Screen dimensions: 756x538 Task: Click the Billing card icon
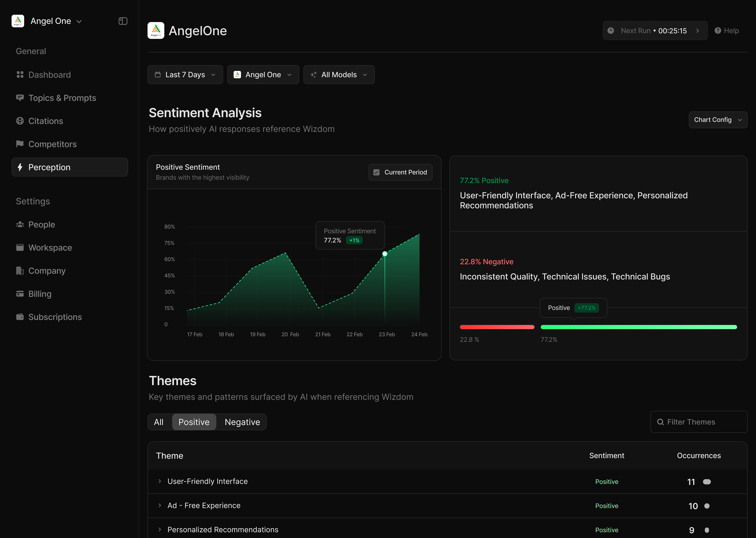click(x=20, y=294)
